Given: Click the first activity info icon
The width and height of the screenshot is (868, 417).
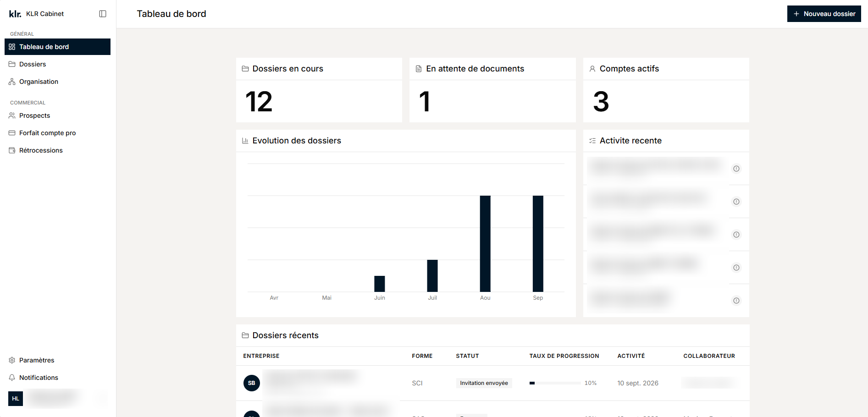Looking at the screenshot, I should [x=736, y=169].
